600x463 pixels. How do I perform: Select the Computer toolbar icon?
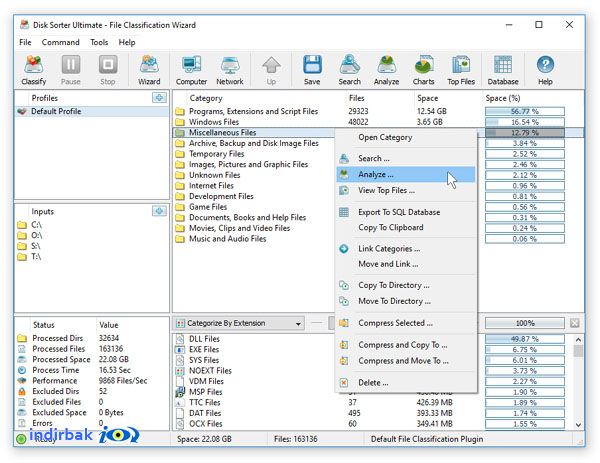191,70
